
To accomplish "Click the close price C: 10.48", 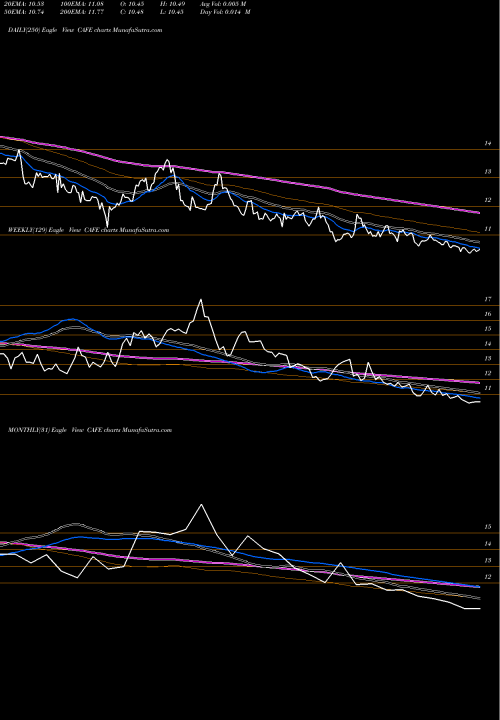I will [x=134, y=12].
